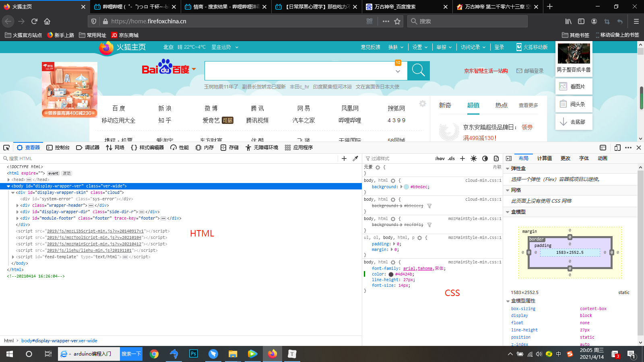This screenshot has width=644, height=362.
Task: Click the #4d424b color swatch
Action: (x=391, y=274)
